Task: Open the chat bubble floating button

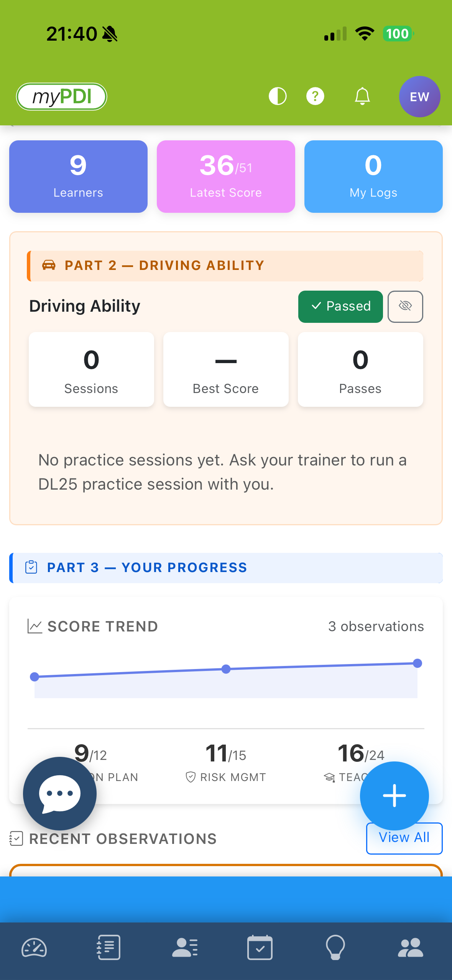Action: pos(59,794)
